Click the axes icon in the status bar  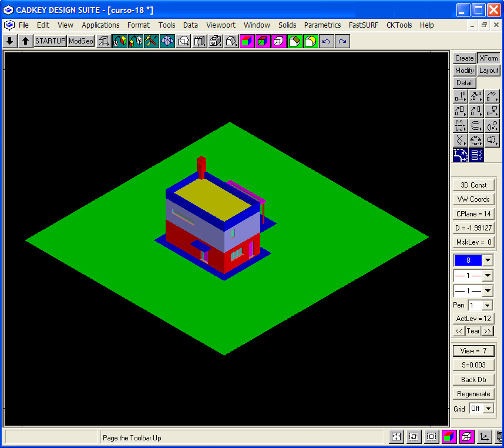[x=484, y=436]
